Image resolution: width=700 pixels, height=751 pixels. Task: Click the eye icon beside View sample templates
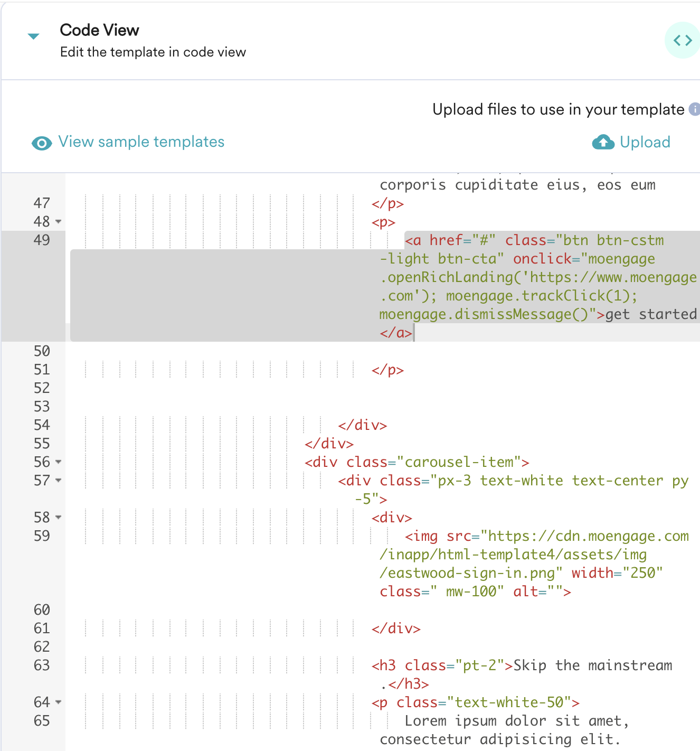pyautogui.click(x=41, y=143)
